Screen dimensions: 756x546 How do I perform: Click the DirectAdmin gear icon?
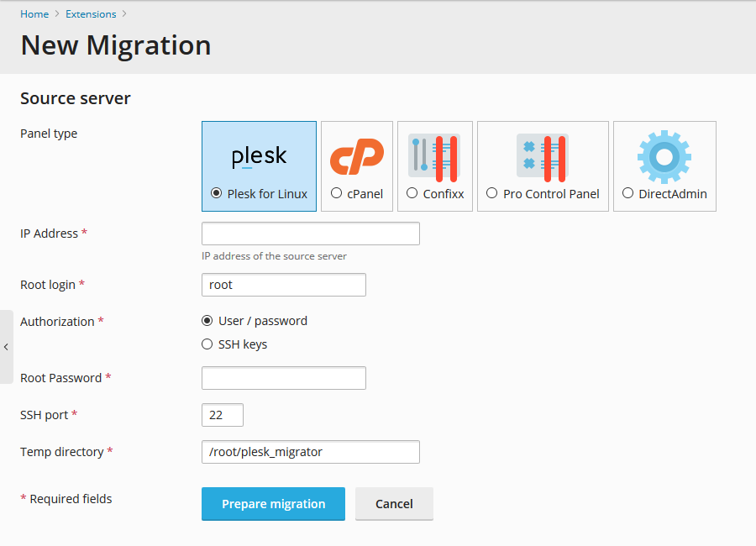[664, 157]
